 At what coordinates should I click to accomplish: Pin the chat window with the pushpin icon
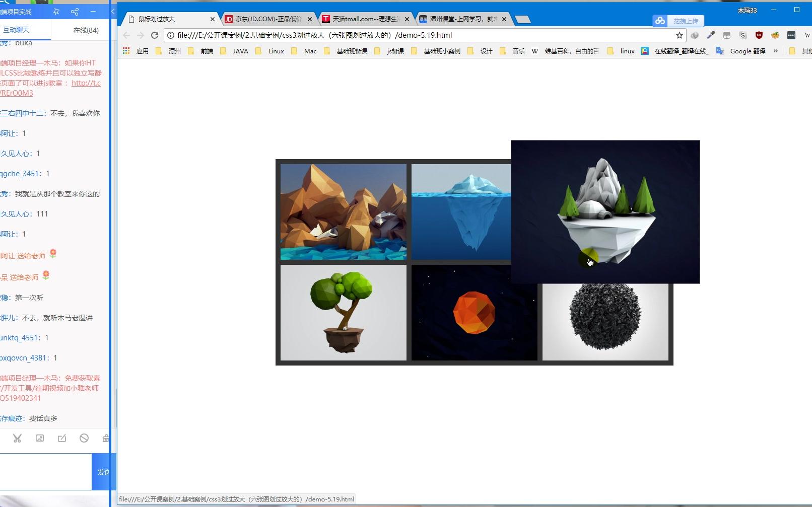(x=56, y=12)
